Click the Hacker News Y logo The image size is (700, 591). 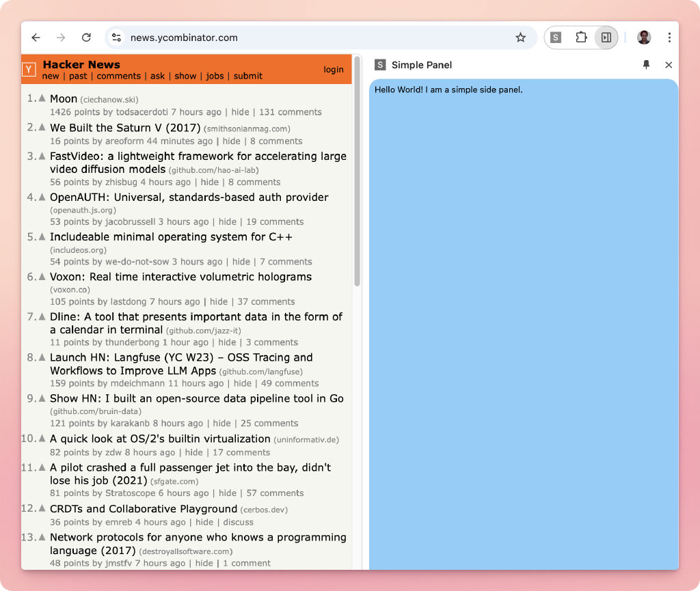pos(29,70)
